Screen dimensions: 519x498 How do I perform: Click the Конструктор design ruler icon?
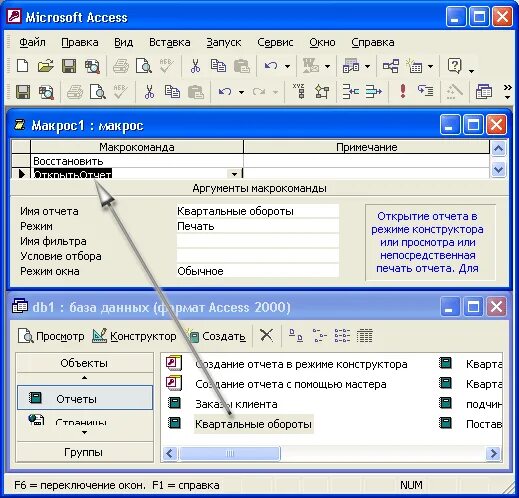click(99, 336)
